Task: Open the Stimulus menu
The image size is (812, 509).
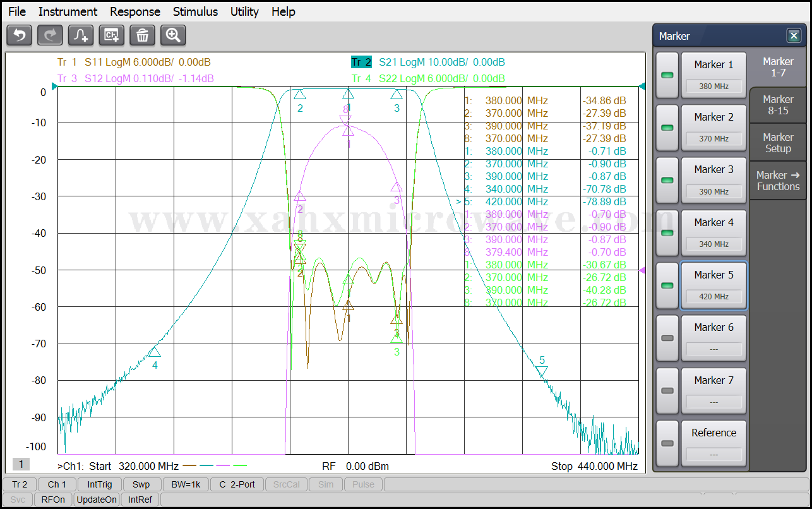Action: click(x=195, y=11)
